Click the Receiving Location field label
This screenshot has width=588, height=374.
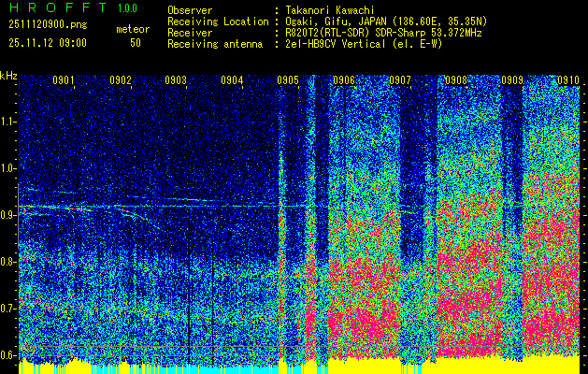point(218,22)
